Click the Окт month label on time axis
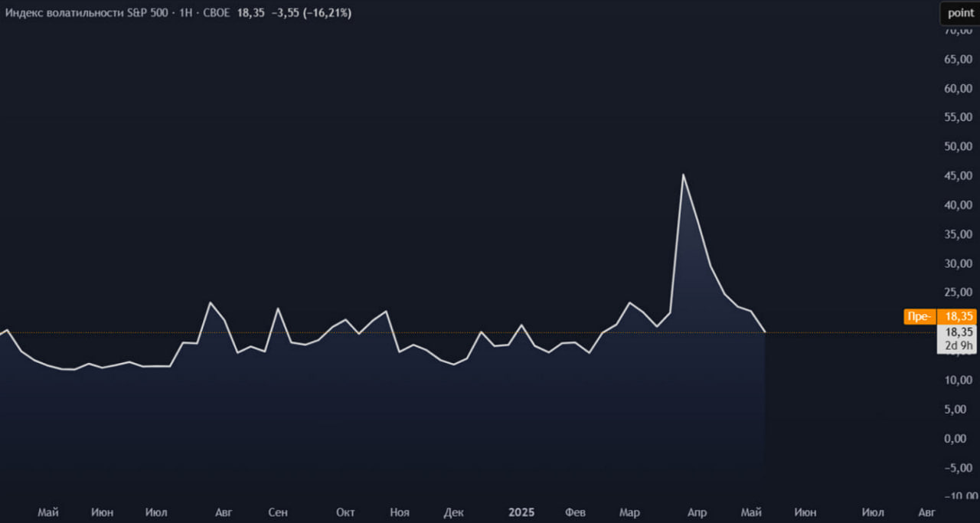Image resolution: width=980 pixels, height=523 pixels. (345, 512)
